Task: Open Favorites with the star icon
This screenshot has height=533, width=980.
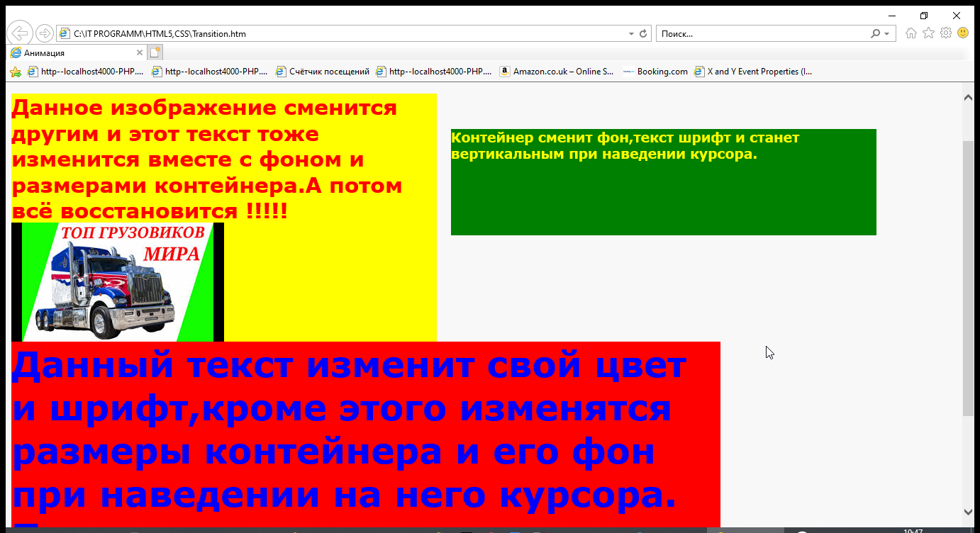Action: tap(928, 33)
